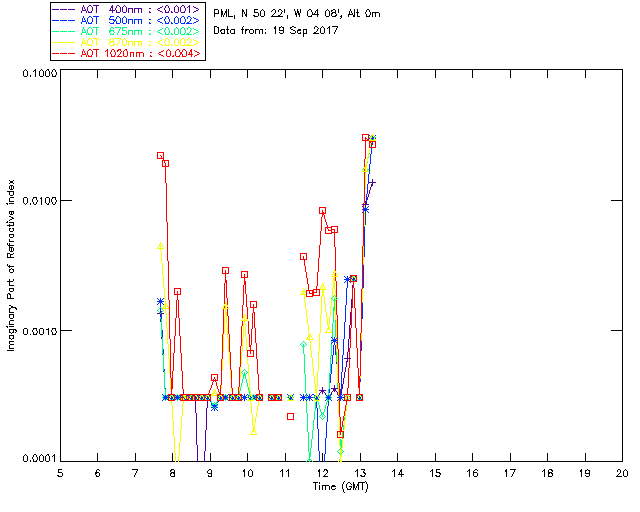
Task: Click the x-axis tick label 20
Action: [622, 473]
